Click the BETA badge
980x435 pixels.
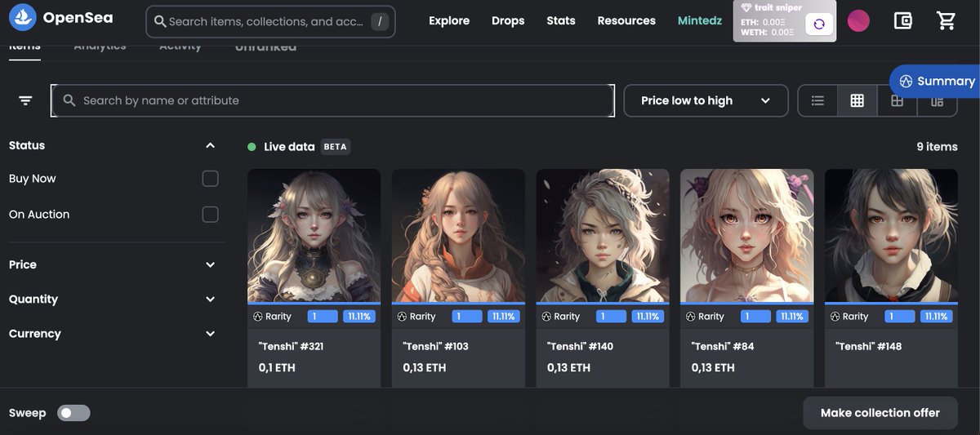335,147
